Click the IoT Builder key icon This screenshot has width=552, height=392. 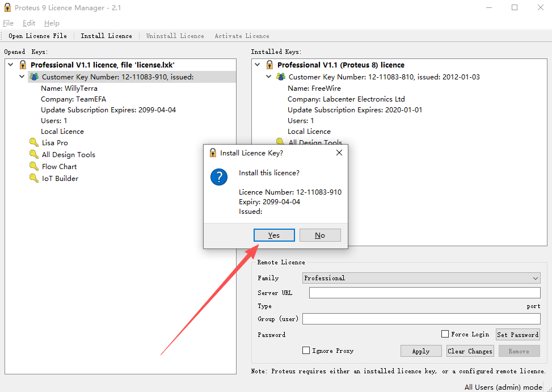click(x=34, y=178)
